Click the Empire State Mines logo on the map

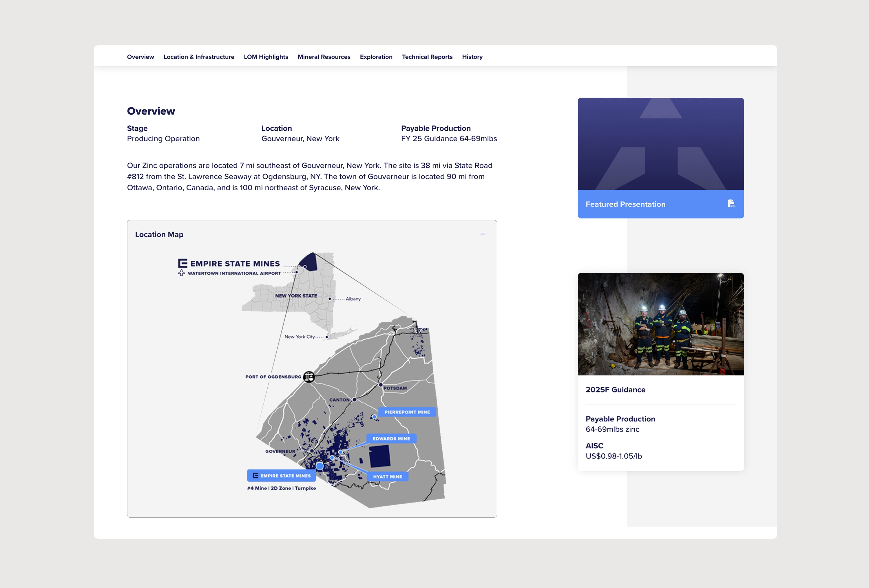click(229, 263)
